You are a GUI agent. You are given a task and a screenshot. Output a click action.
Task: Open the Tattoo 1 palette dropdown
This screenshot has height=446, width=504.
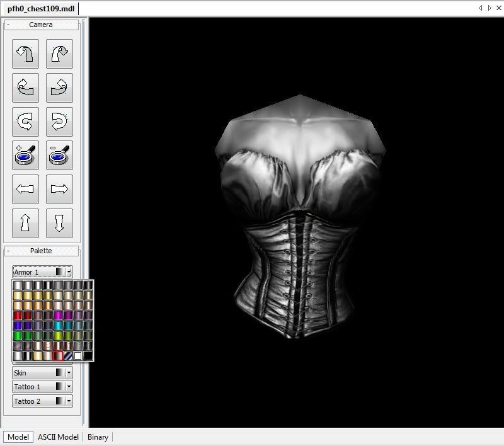(69, 387)
